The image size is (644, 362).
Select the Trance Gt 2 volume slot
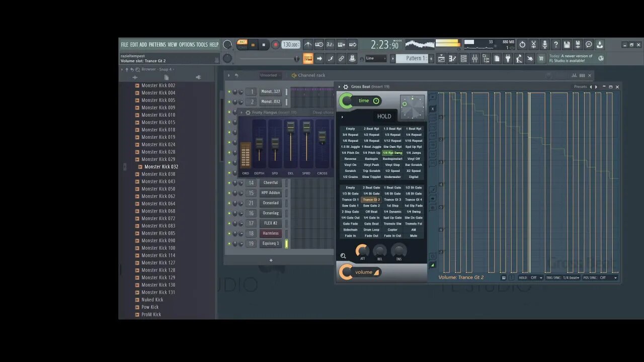(371, 200)
